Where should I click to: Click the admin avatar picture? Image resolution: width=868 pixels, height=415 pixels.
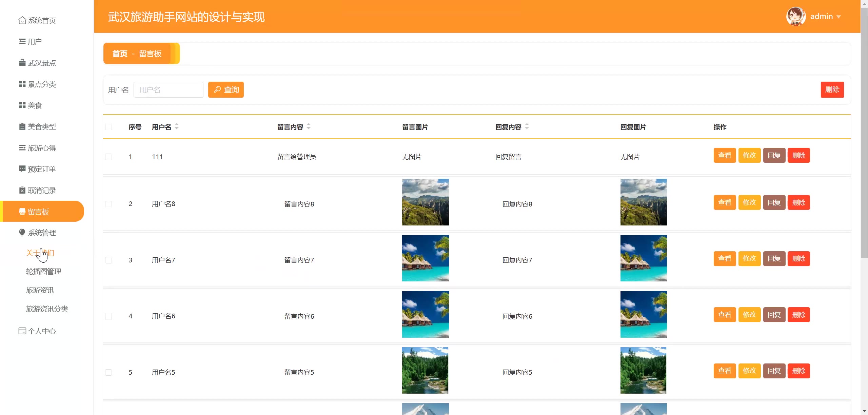click(795, 16)
